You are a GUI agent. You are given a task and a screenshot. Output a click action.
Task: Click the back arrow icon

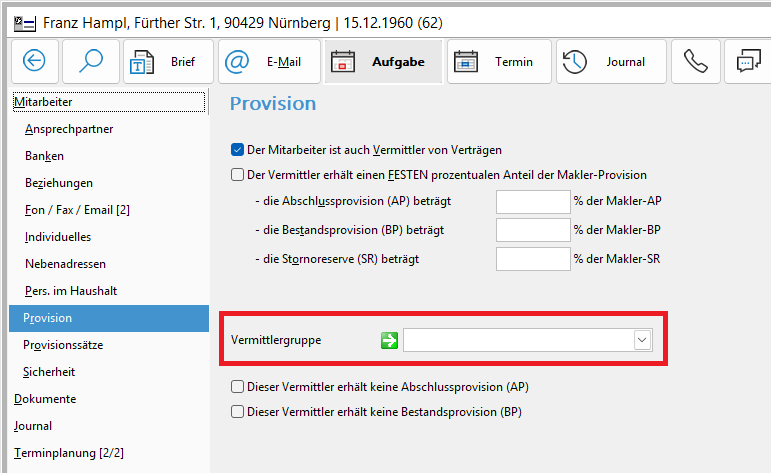pyautogui.click(x=35, y=62)
